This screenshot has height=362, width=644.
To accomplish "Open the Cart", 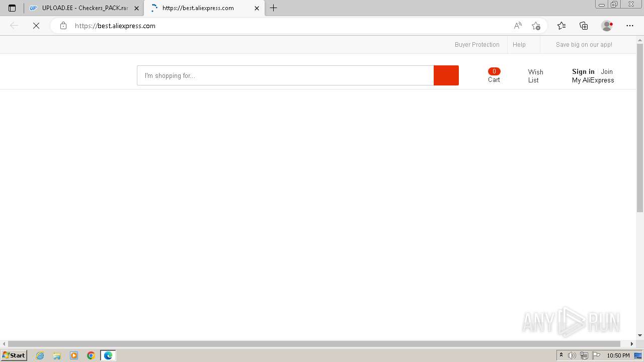I will point(494,79).
